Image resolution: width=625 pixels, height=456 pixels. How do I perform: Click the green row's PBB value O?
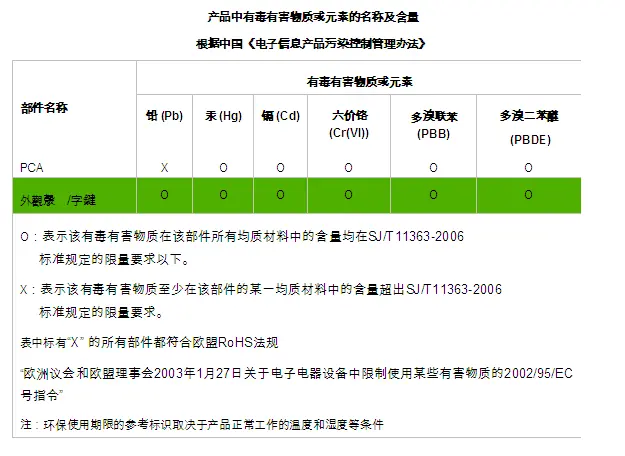click(433, 195)
